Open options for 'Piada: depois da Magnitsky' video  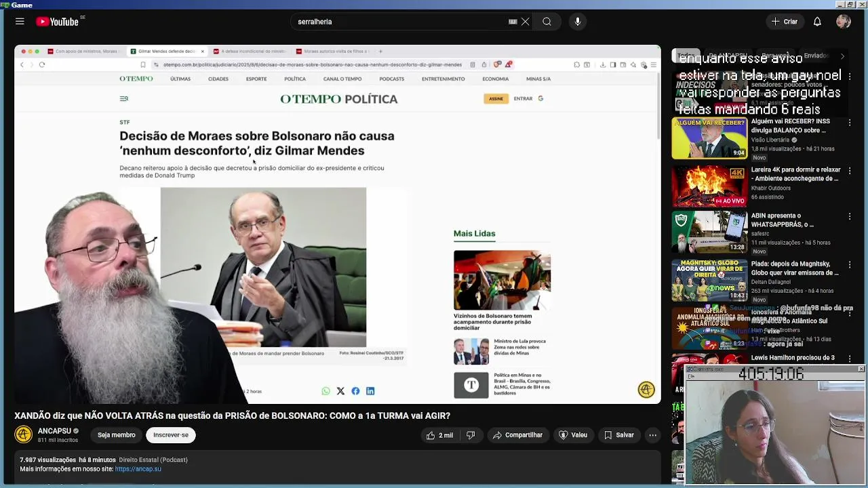850,265
